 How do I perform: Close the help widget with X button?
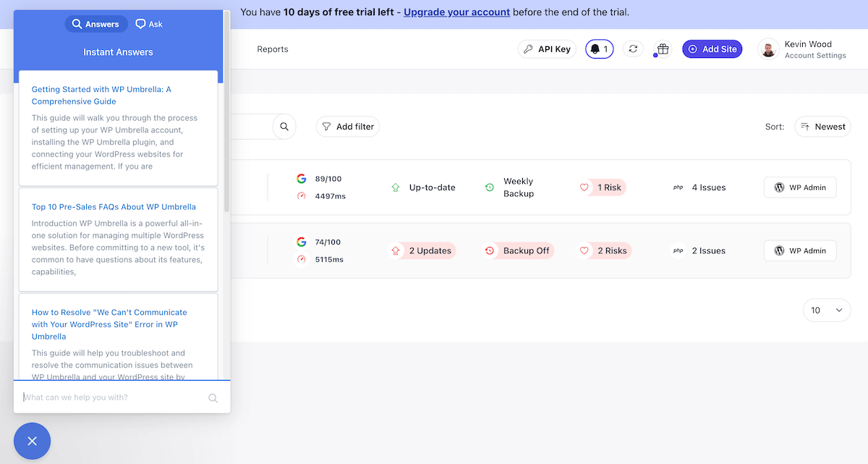click(32, 441)
